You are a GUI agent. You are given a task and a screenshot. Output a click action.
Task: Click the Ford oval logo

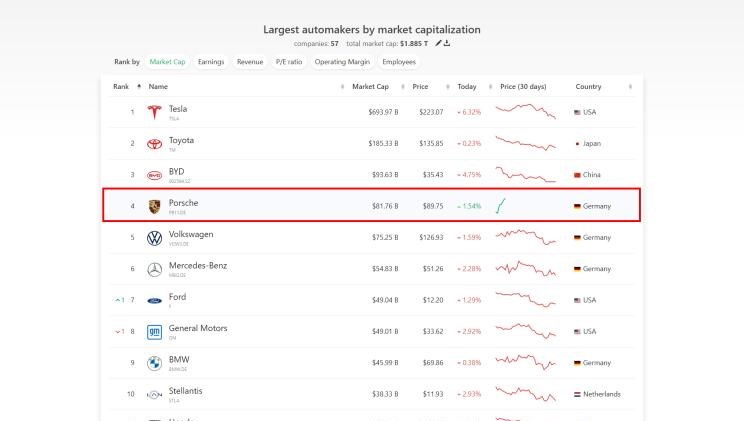pyautogui.click(x=154, y=300)
